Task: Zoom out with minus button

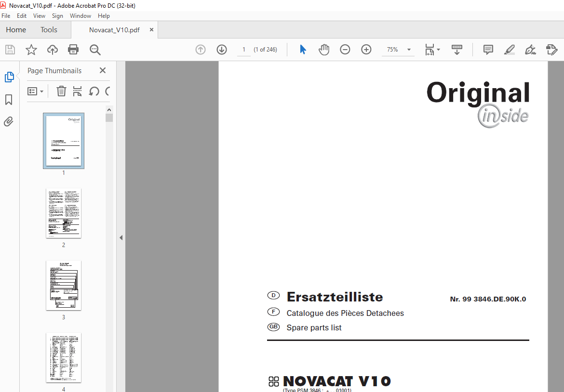Action: [345, 50]
